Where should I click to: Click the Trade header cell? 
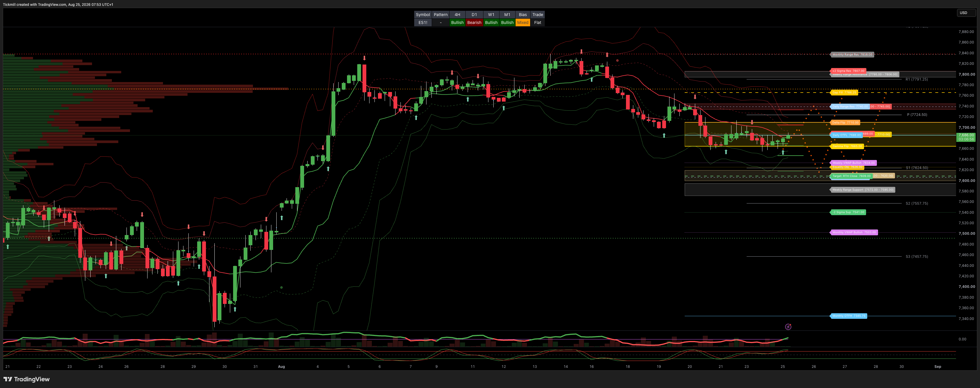pos(537,15)
